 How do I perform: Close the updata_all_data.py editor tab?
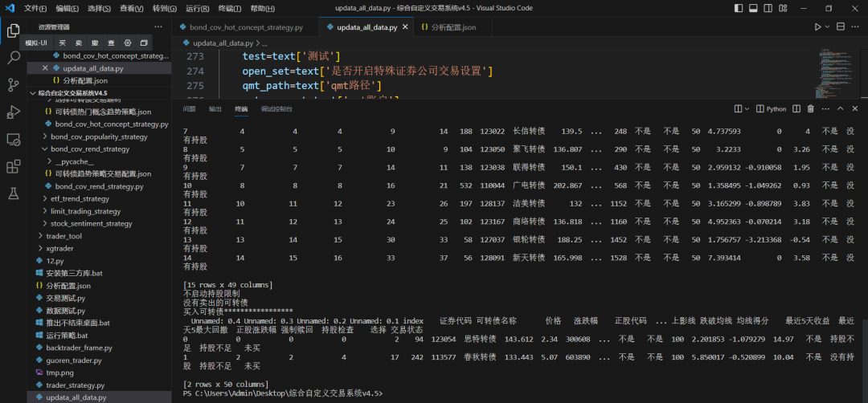click(406, 27)
